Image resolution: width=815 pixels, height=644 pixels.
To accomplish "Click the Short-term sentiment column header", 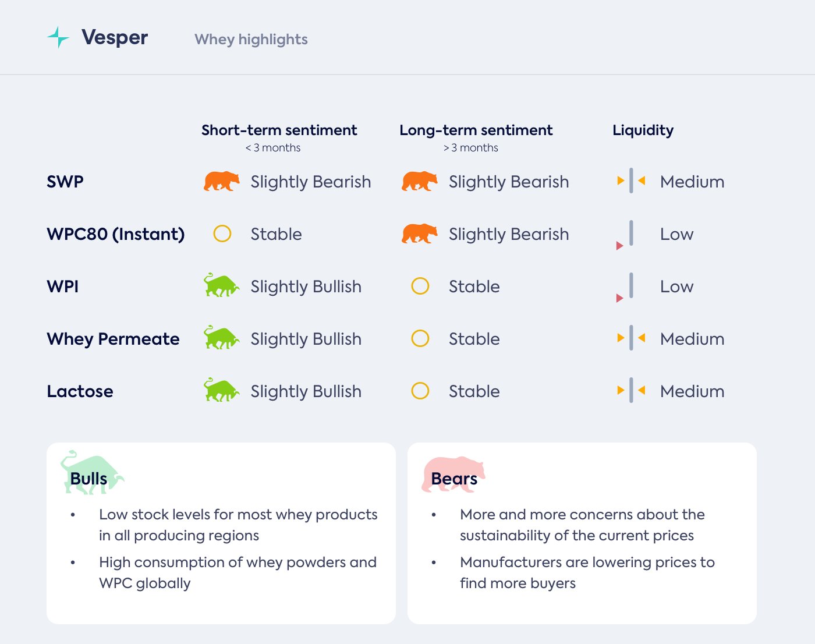I will (279, 130).
